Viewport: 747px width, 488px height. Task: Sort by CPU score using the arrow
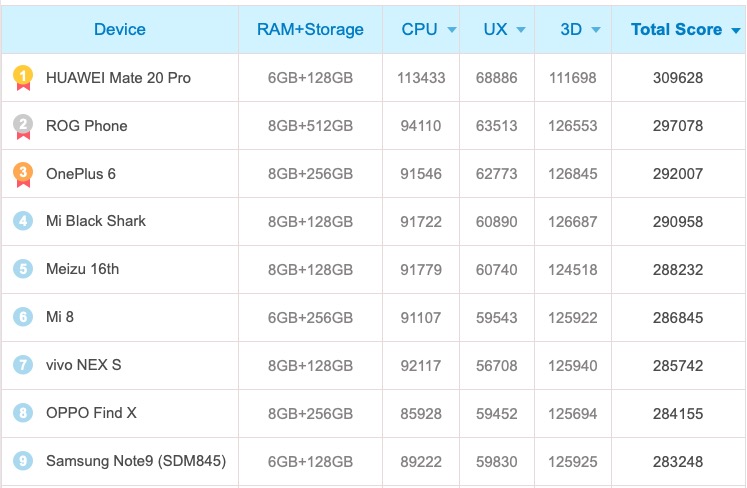(452, 30)
